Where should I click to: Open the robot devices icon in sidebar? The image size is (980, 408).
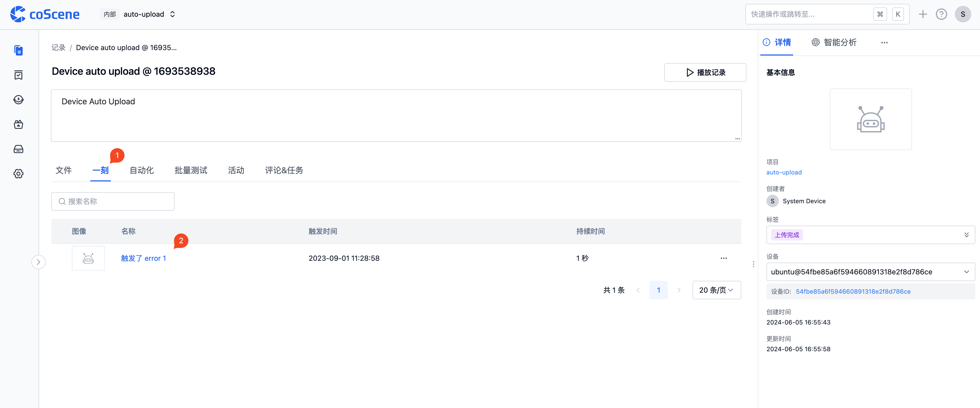click(18, 125)
